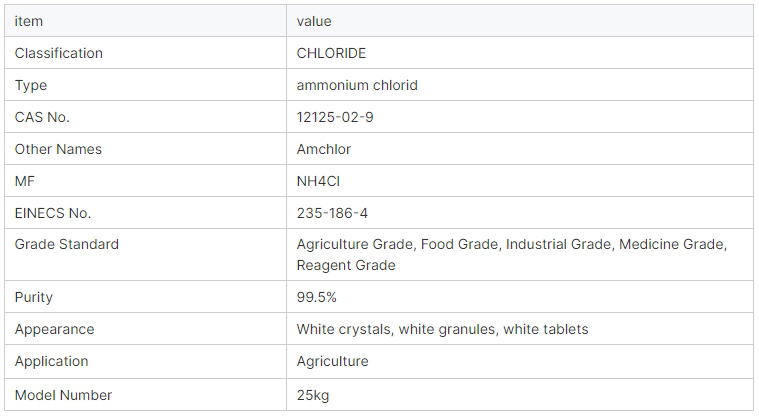The height and width of the screenshot is (417, 759).
Task: Select the Classification label cell
Action: (x=145, y=53)
